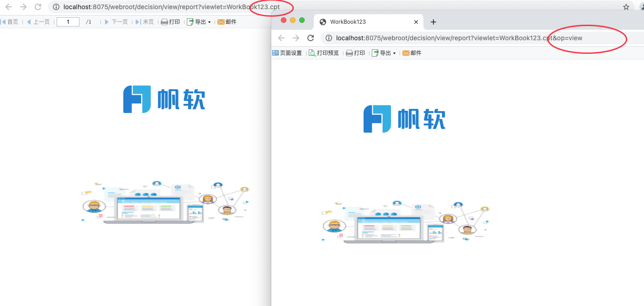The image size is (644, 306).
Task: Go back in the front WorkBook123 window
Action: tap(281, 38)
